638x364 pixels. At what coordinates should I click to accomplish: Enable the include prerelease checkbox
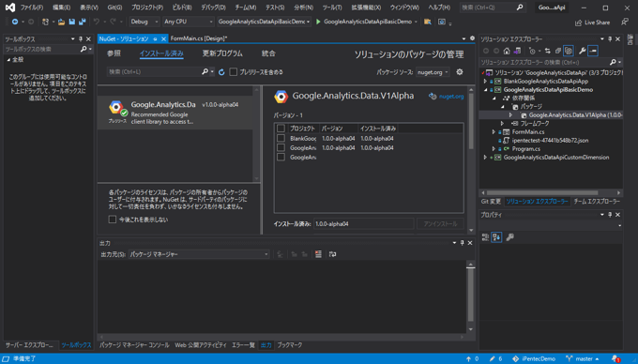(x=233, y=72)
